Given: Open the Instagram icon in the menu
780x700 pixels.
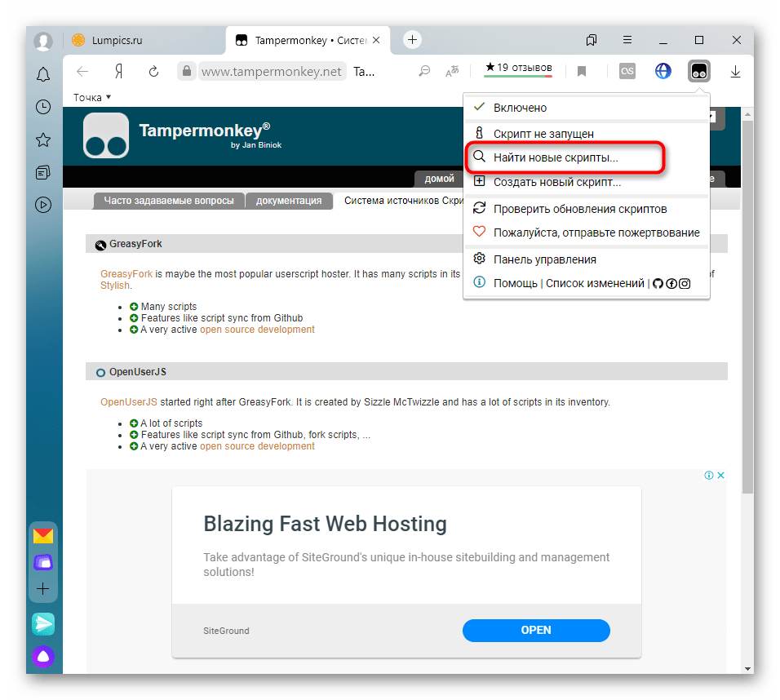Looking at the screenshot, I should click(685, 284).
